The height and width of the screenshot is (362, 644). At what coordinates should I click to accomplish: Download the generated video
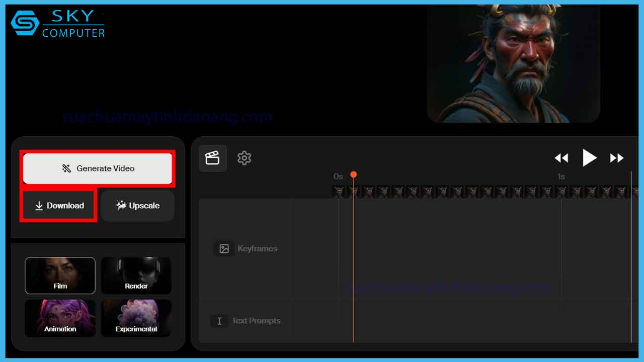click(59, 206)
